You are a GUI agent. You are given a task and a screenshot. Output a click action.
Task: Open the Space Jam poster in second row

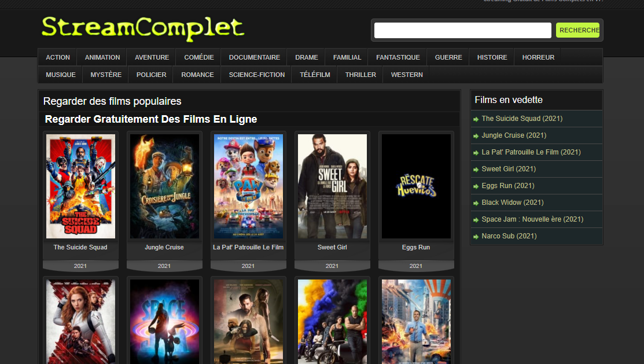pyautogui.click(x=164, y=322)
